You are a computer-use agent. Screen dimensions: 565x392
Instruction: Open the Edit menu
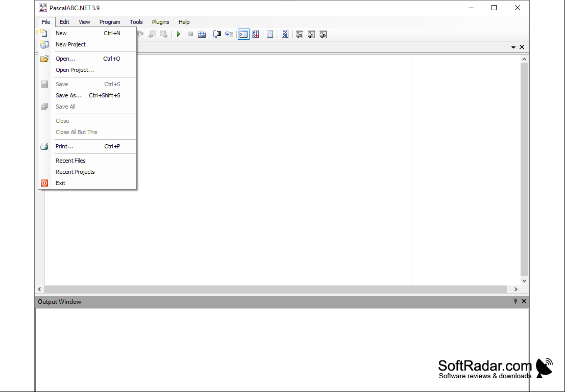tap(64, 22)
